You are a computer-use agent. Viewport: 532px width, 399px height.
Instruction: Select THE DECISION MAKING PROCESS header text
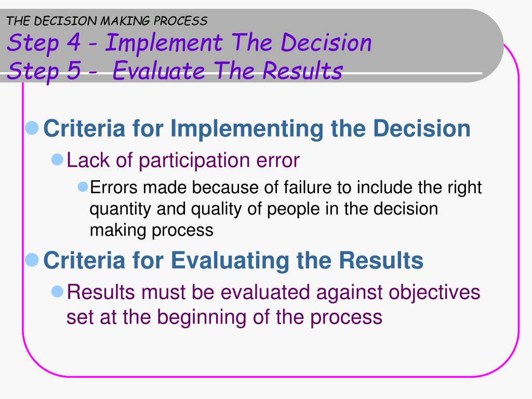[107, 21]
